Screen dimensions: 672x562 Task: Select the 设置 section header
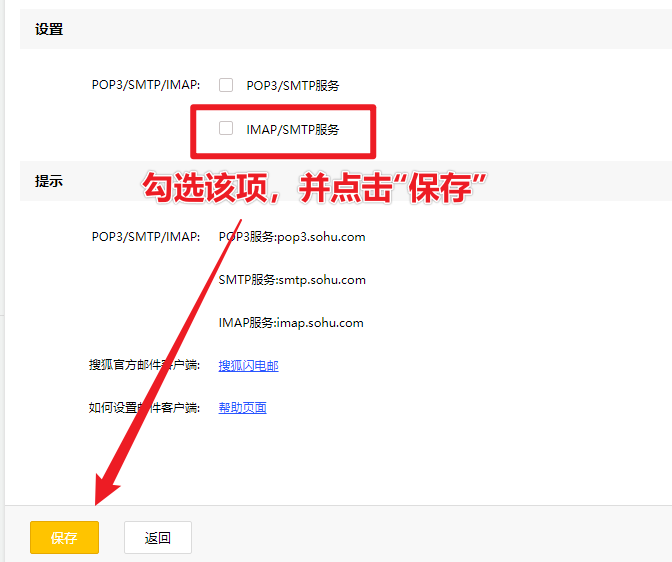49,29
